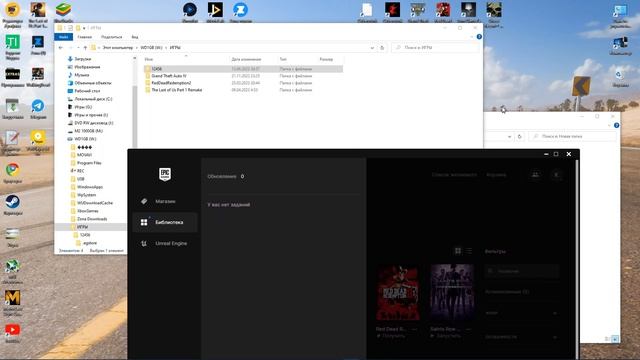Open address bar history dropdown in ИГРЫ window
This screenshot has width=640, height=360.
tap(372, 48)
